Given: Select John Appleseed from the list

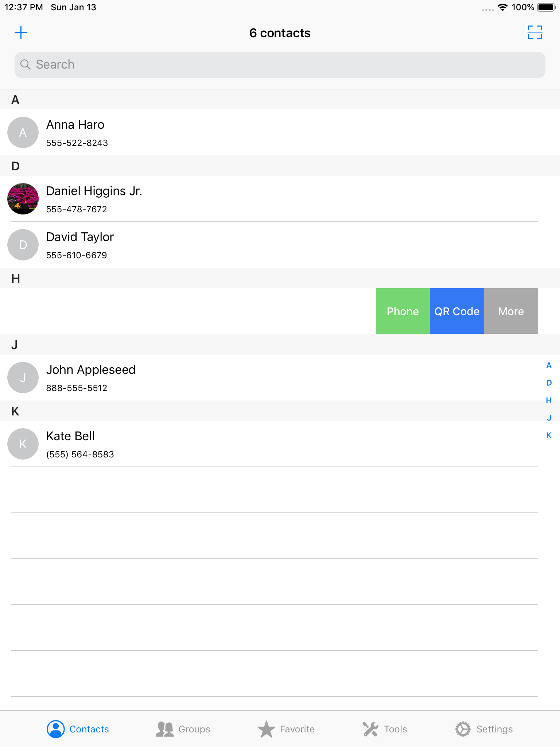Looking at the screenshot, I should pos(146,378).
